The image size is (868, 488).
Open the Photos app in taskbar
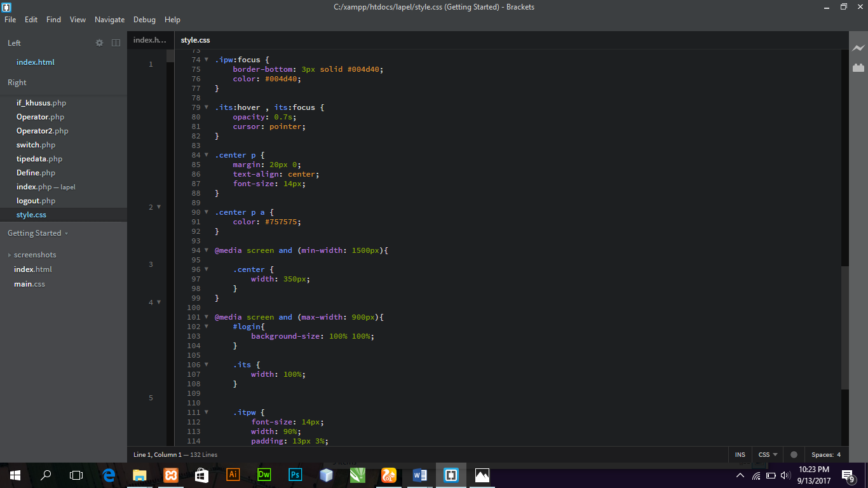tap(482, 475)
